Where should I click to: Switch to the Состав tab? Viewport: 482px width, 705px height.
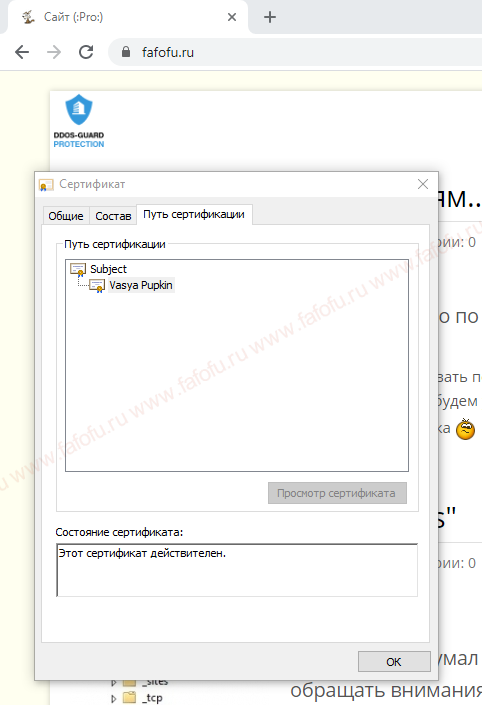(x=113, y=216)
